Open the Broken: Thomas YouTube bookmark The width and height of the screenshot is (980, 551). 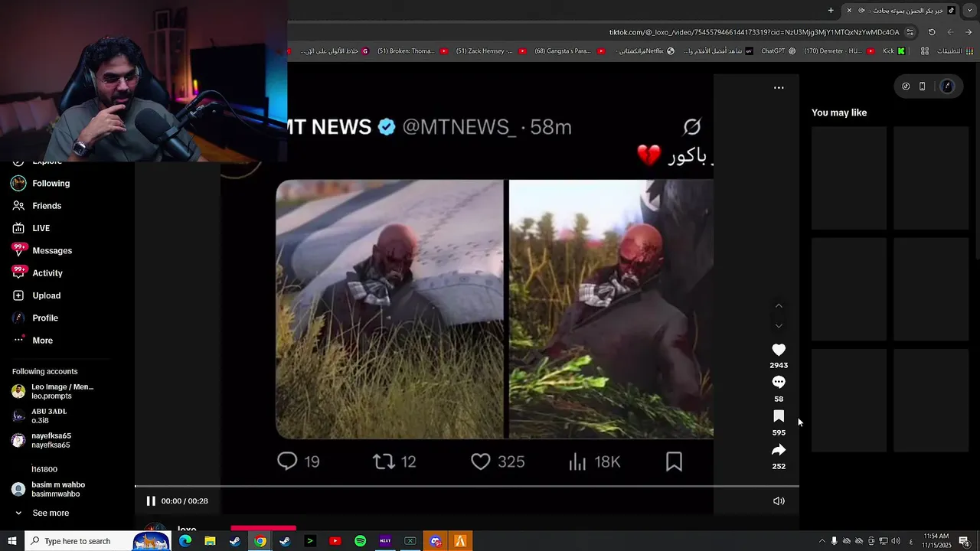coord(412,51)
